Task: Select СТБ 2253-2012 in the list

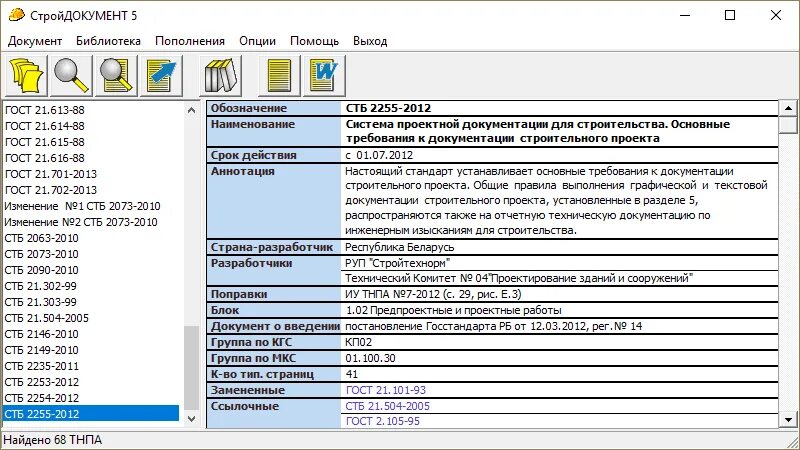Action: 42,382
